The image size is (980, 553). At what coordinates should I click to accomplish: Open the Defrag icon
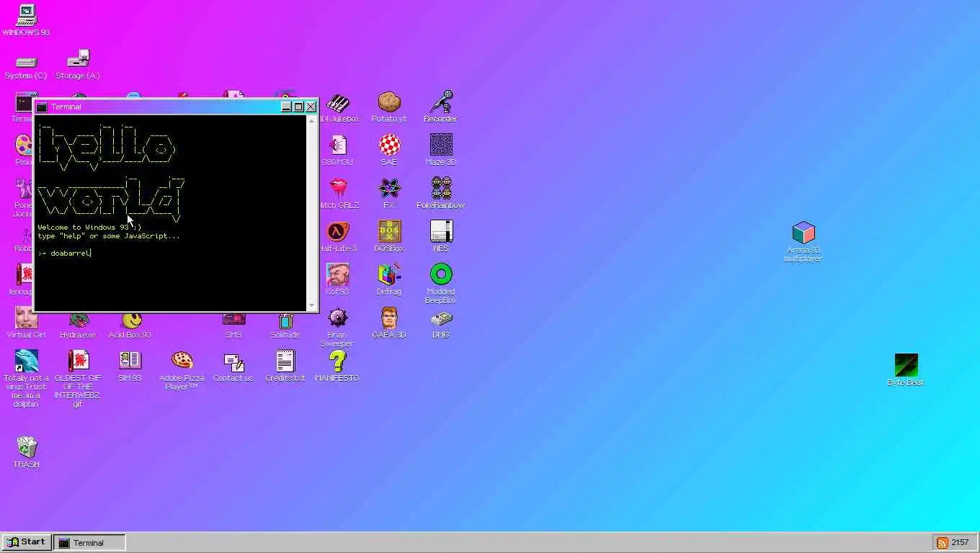pos(389,275)
